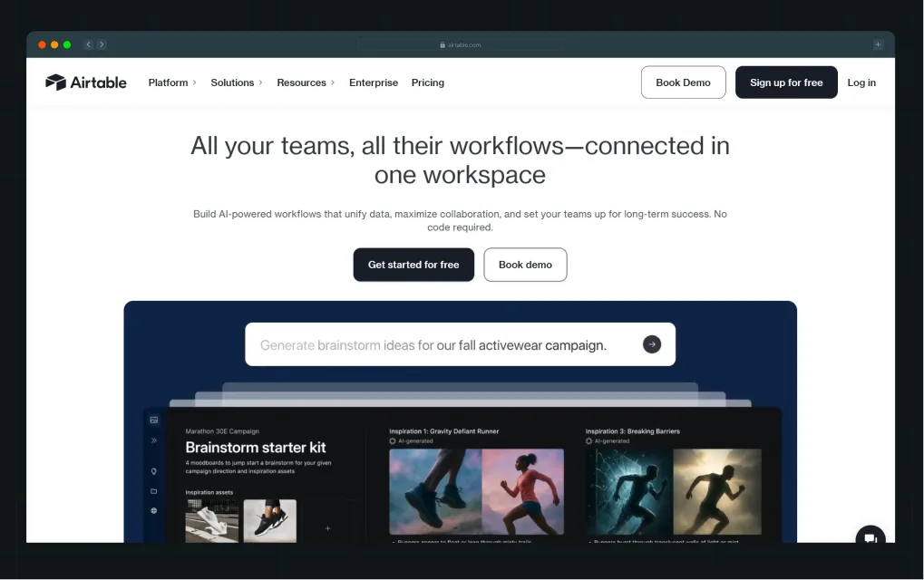This screenshot has height=580, width=924.
Task: Open the black sneaker asset thumbnail
Action: pyautogui.click(x=270, y=521)
